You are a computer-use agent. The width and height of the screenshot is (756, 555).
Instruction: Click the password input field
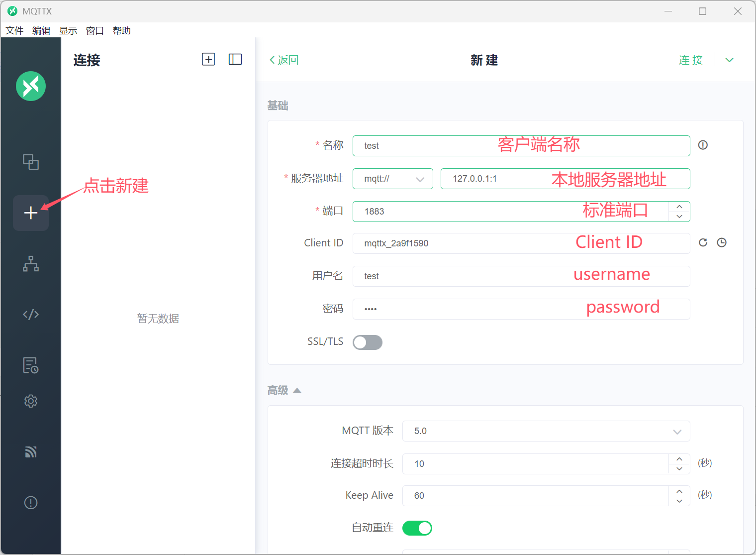pos(521,309)
